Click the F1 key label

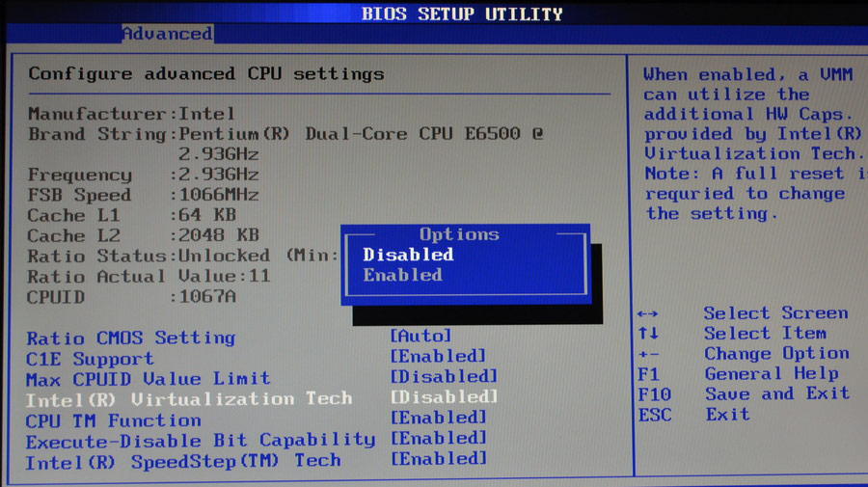649,375
